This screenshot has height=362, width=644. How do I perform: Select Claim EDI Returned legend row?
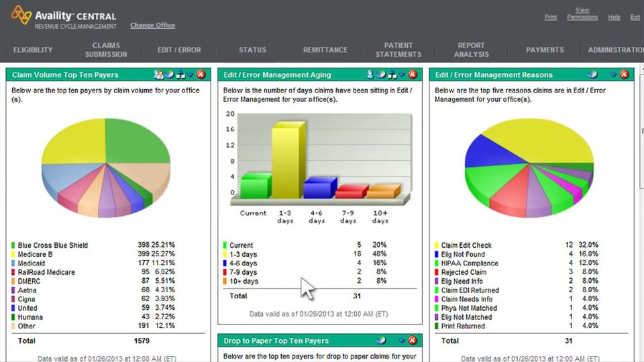click(517, 290)
